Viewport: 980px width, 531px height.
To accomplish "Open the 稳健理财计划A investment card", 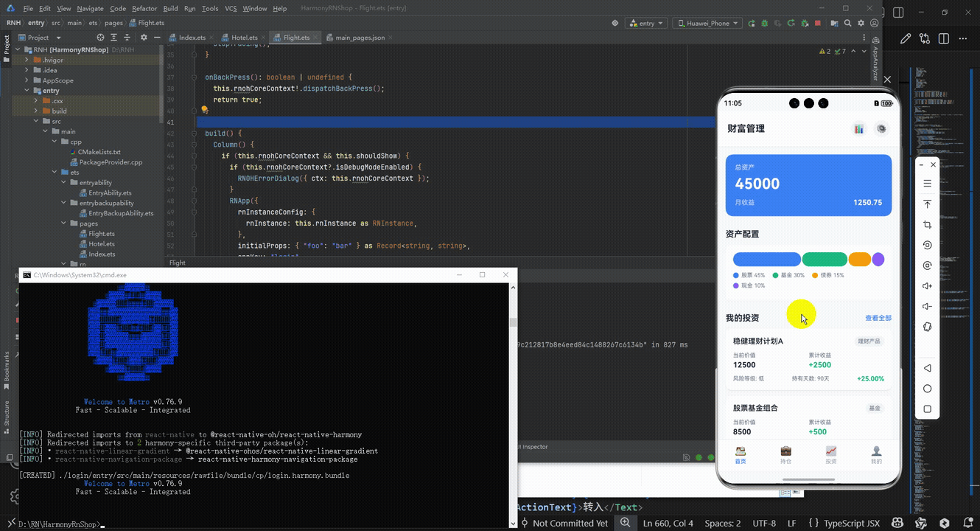I will tap(808, 361).
